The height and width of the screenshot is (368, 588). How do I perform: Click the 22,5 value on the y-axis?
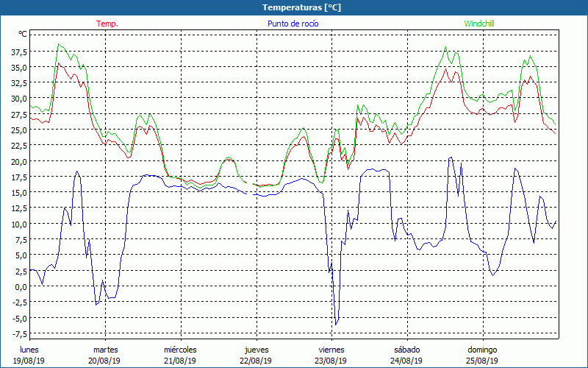(x=19, y=145)
